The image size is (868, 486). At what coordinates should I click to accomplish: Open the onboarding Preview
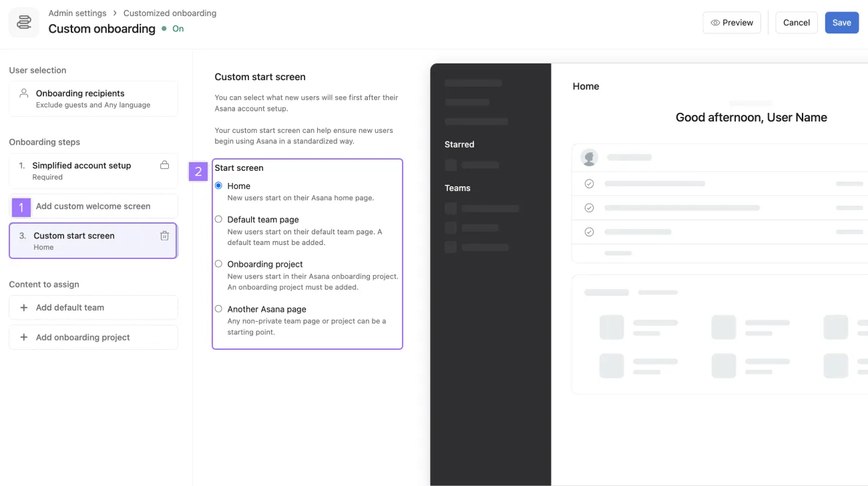coord(732,22)
